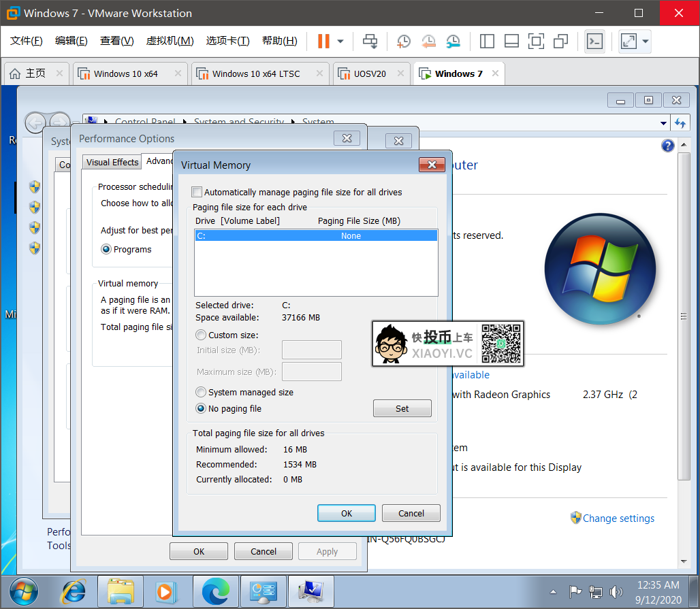This screenshot has width=700, height=609.
Task: Open the 虚拟机(M) menu
Action: tap(170, 41)
